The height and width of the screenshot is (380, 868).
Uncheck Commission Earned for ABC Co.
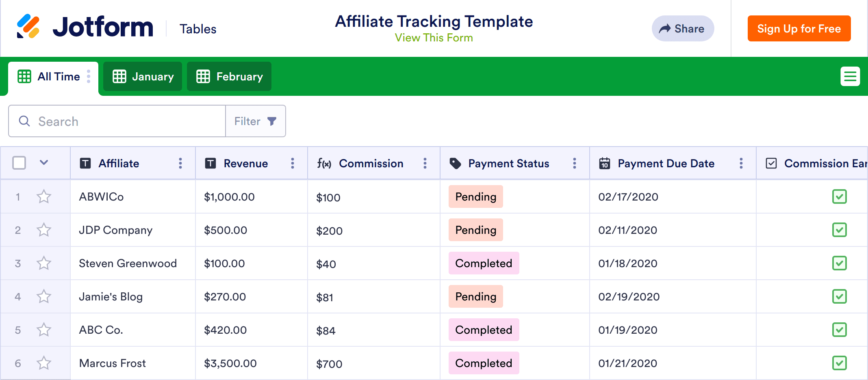pos(839,330)
